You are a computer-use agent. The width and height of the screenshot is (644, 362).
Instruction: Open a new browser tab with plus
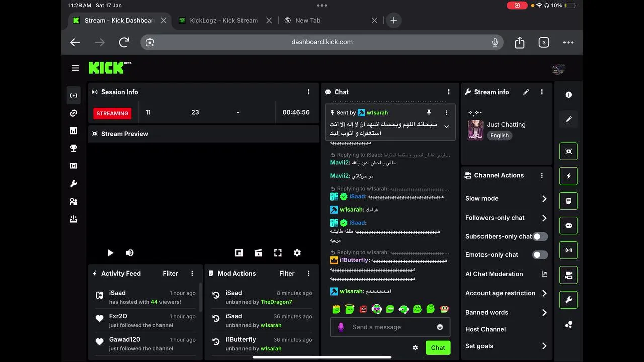pyautogui.click(x=394, y=20)
